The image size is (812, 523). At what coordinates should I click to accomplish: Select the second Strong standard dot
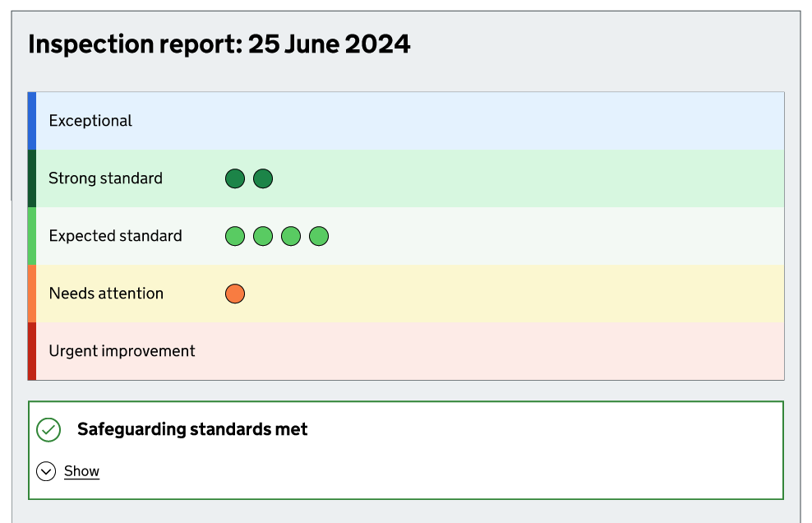click(x=263, y=178)
